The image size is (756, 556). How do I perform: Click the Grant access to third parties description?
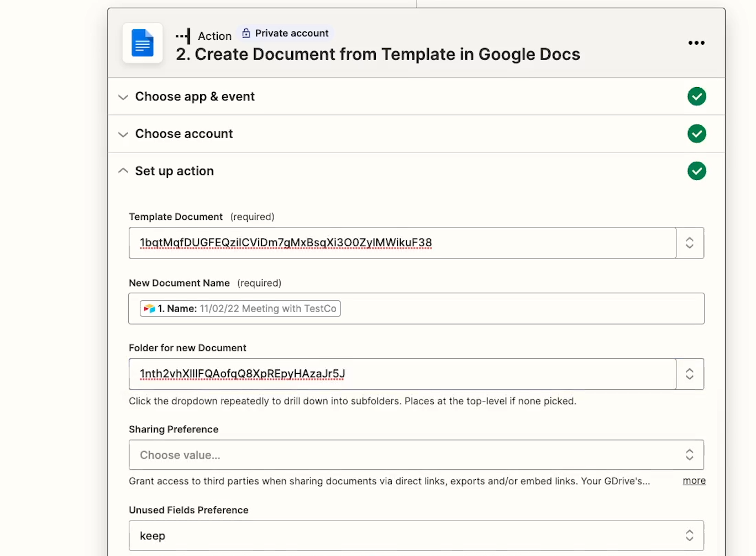click(389, 481)
